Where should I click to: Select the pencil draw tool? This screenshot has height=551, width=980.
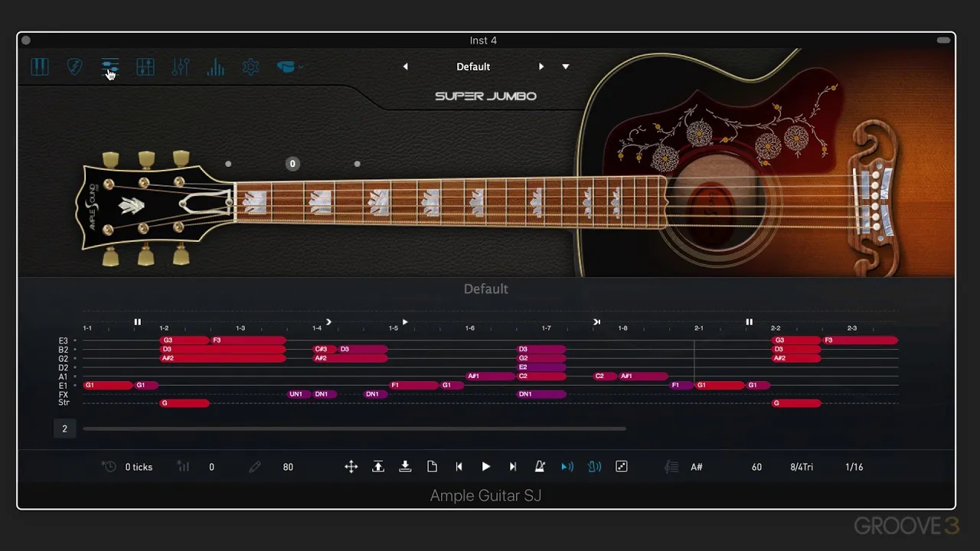[x=255, y=467]
